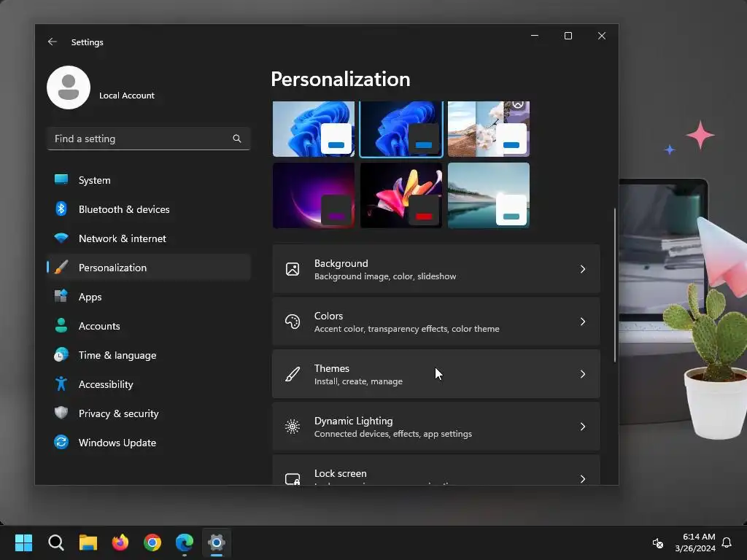This screenshot has width=747, height=560.
Task: Click the Settings title in the title bar
Action: pos(88,42)
